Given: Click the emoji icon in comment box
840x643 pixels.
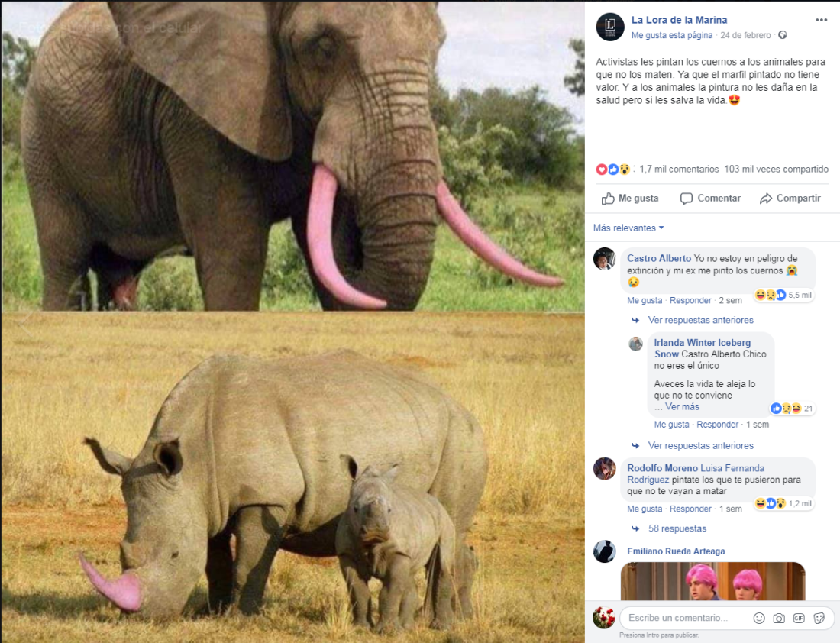Looking at the screenshot, I should [759, 618].
